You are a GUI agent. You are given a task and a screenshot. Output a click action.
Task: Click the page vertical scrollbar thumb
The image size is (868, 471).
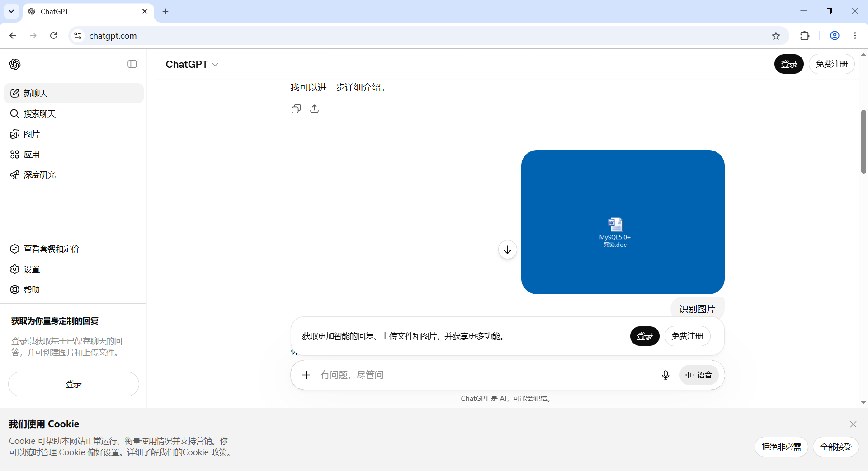point(863,141)
